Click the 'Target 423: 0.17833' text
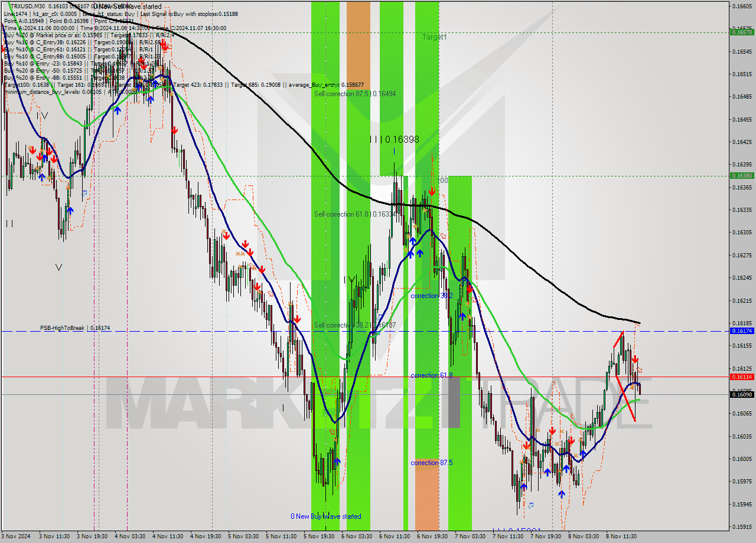 point(198,84)
